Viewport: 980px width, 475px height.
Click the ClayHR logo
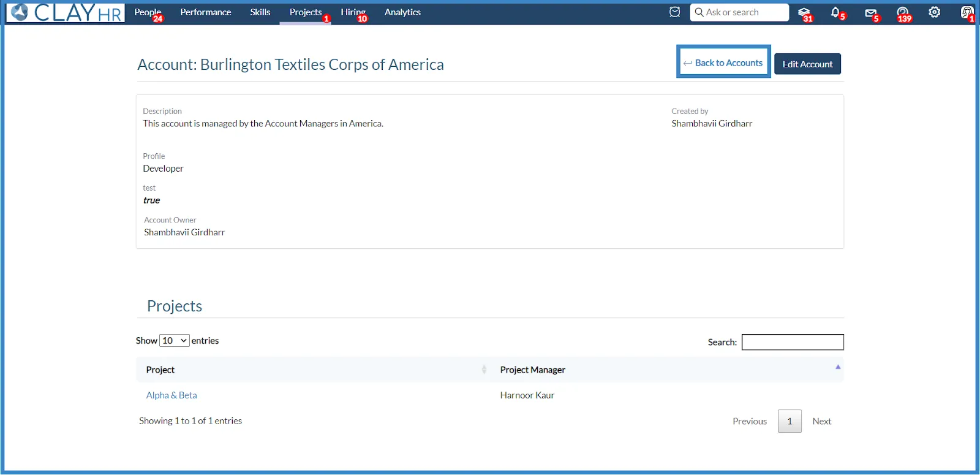[66, 12]
